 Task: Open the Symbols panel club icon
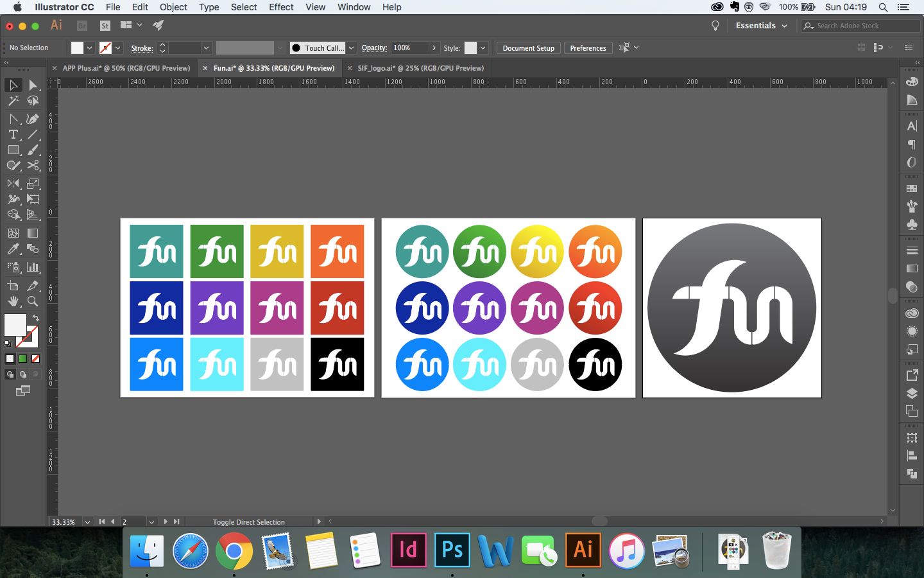(912, 224)
